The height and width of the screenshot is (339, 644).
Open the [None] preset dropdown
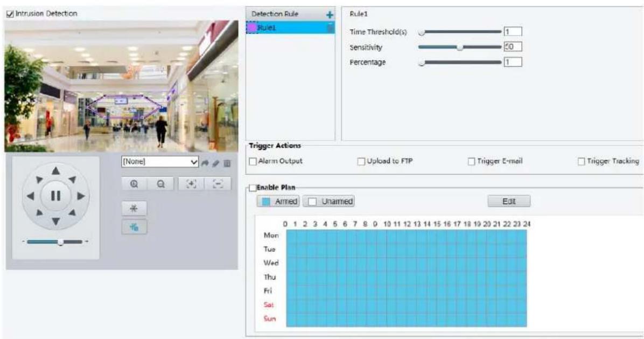coord(160,162)
